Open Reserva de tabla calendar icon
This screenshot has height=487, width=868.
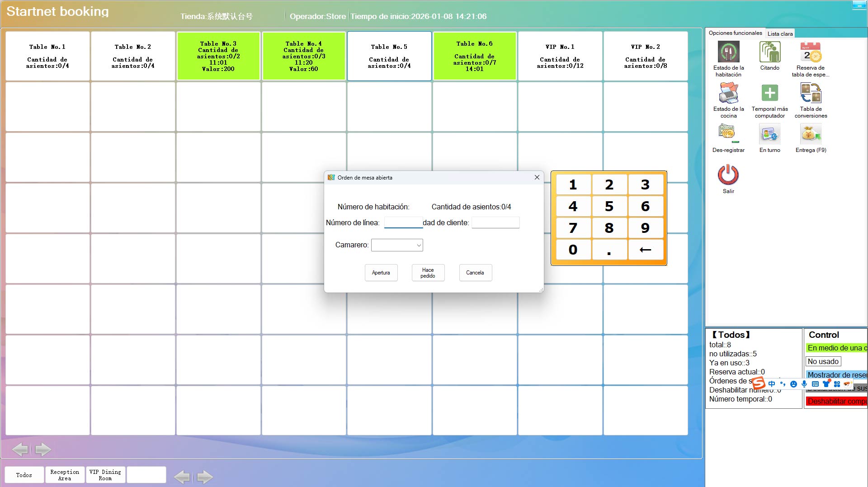tap(811, 52)
